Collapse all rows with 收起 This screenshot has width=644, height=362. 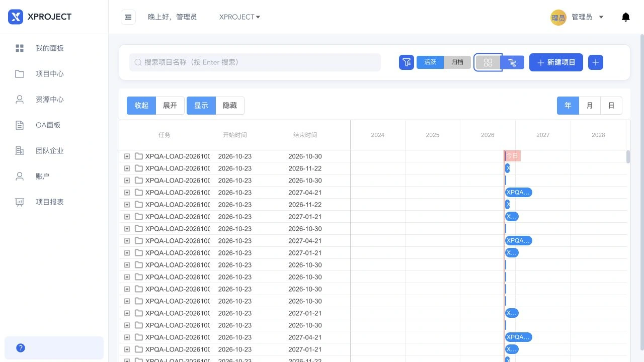tap(141, 106)
